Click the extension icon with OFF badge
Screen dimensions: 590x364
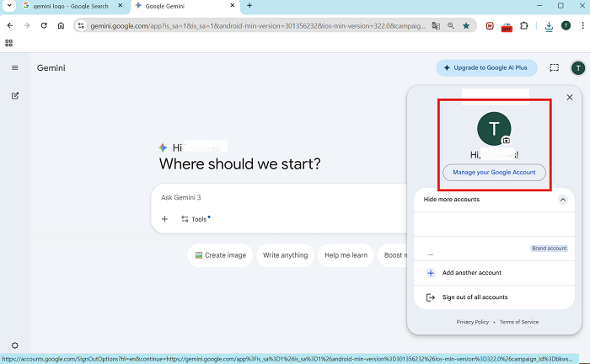507,27
